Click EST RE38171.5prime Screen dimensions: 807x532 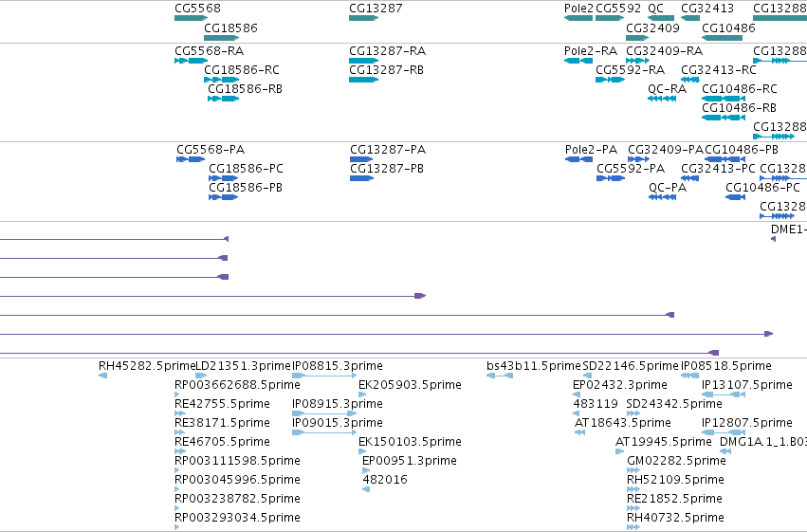pyautogui.click(x=180, y=432)
